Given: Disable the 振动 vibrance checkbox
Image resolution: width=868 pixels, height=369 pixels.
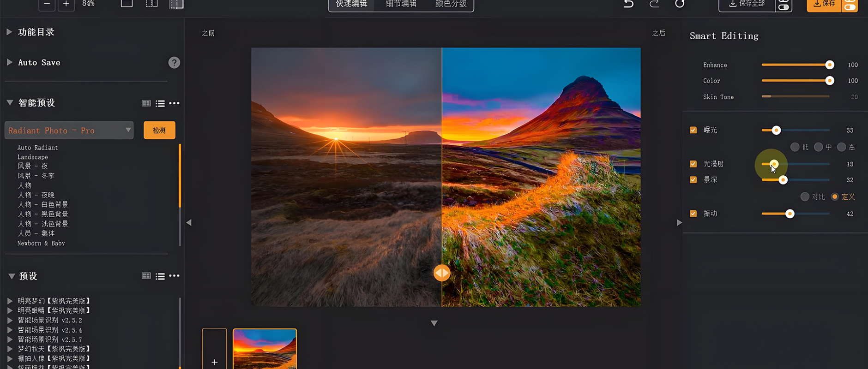Looking at the screenshot, I should point(693,214).
